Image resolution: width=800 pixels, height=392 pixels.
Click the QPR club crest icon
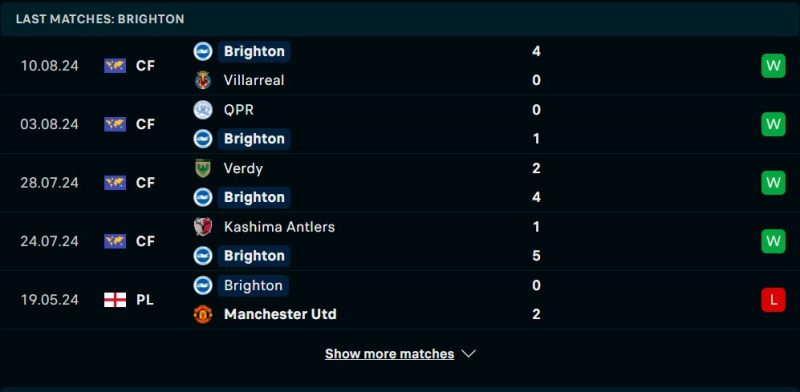[203, 110]
